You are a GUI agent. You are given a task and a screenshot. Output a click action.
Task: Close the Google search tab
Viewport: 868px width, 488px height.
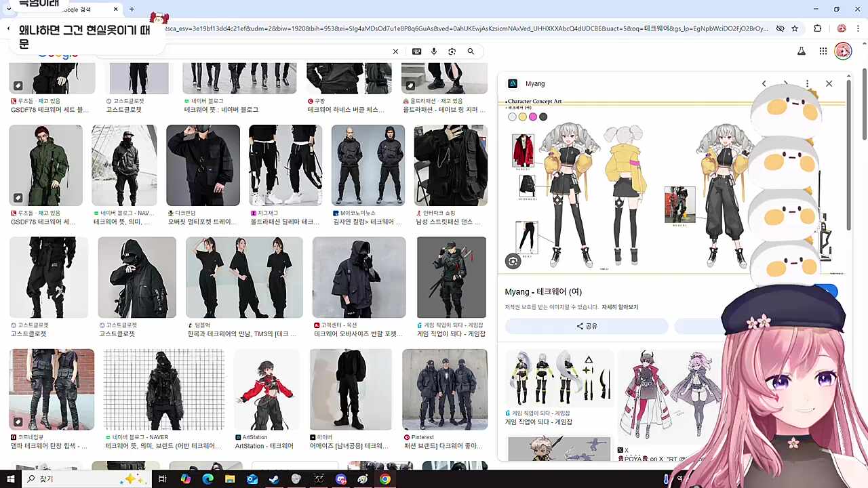tap(116, 9)
